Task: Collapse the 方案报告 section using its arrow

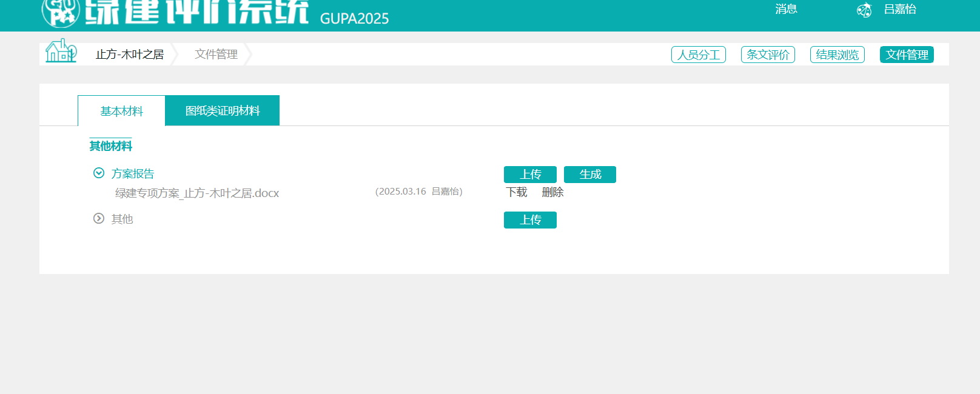Action: pyautogui.click(x=99, y=173)
